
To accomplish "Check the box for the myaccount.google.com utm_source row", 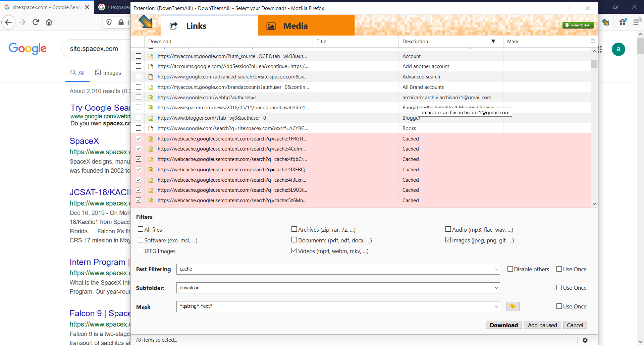I will (139, 56).
